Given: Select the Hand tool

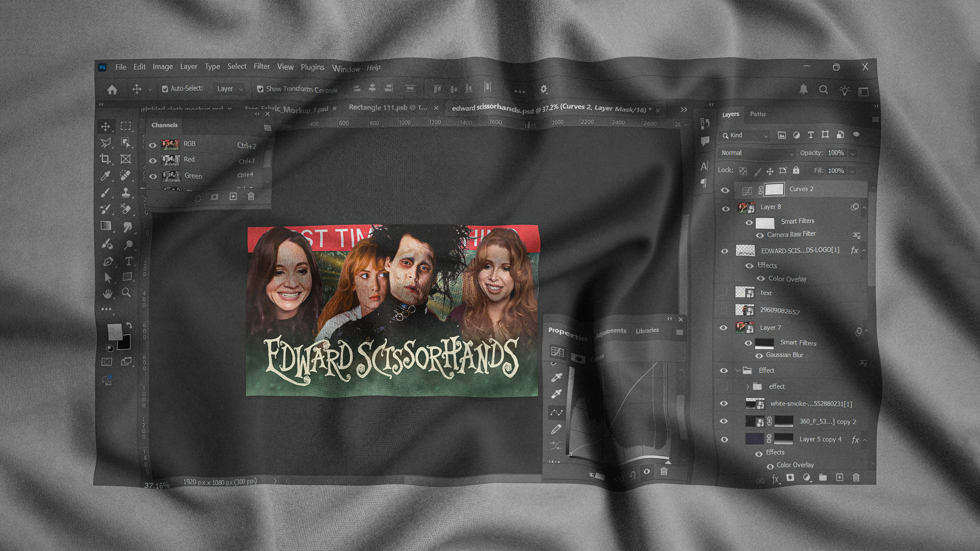Looking at the screenshot, I should point(107,293).
